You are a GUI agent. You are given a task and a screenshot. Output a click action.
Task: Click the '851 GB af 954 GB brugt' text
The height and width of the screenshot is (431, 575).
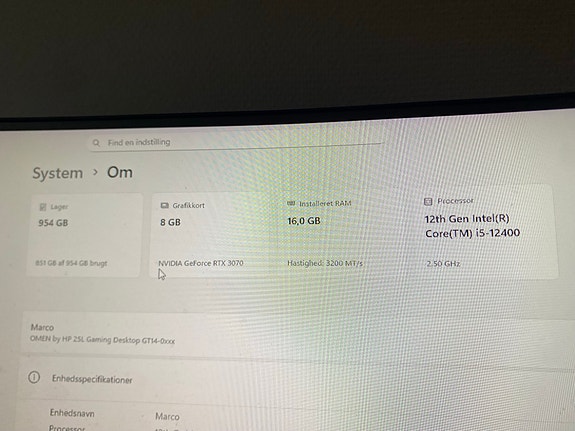(71, 263)
